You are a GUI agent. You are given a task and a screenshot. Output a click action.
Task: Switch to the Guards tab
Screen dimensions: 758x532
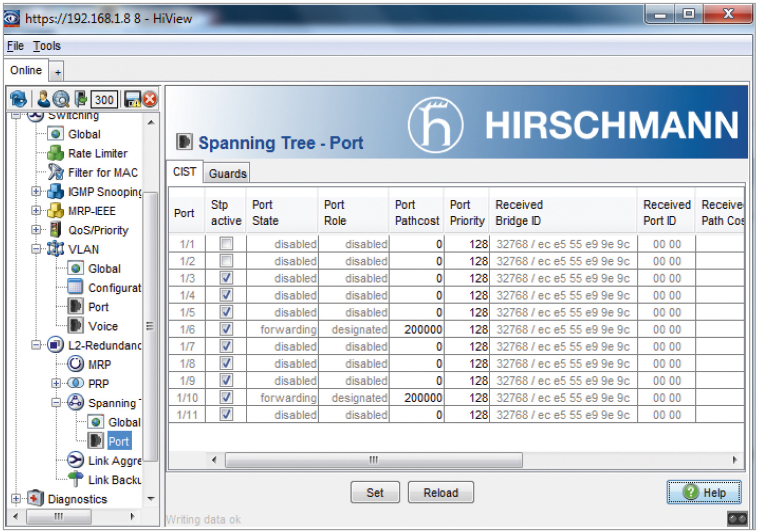[228, 173]
